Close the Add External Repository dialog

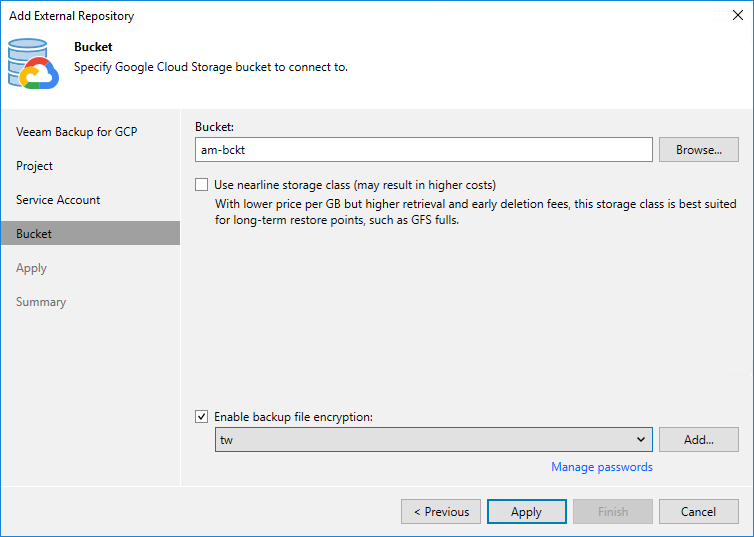click(x=737, y=15)
